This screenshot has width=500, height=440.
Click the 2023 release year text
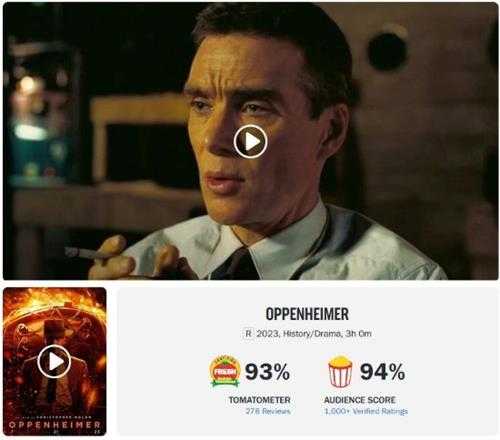point(268,334)
